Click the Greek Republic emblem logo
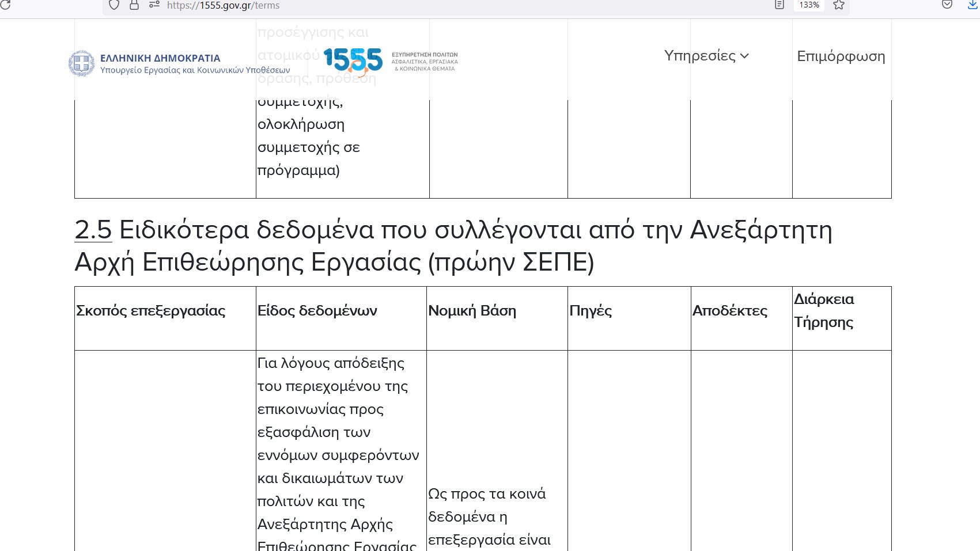The height and width of the screenshot is (551, 980). pos(81,63)
